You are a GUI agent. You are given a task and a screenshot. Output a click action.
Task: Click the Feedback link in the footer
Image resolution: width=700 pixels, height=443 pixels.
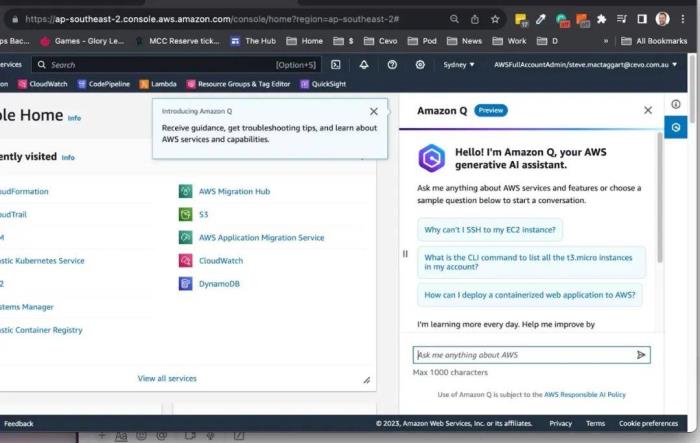(19, 423)
